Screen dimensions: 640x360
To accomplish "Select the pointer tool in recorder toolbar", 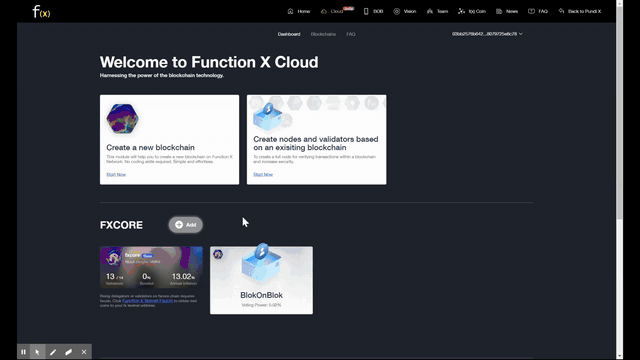I will [x=38, y=352].
